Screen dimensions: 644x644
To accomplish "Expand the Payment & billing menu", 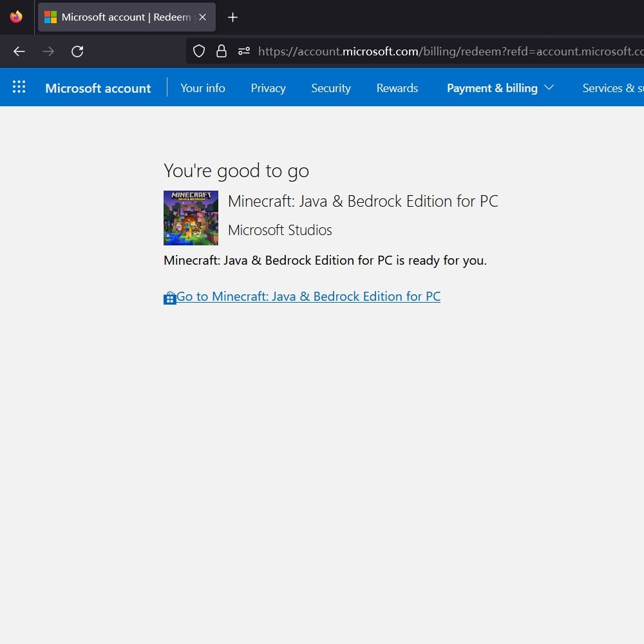I will pos(500,88).
